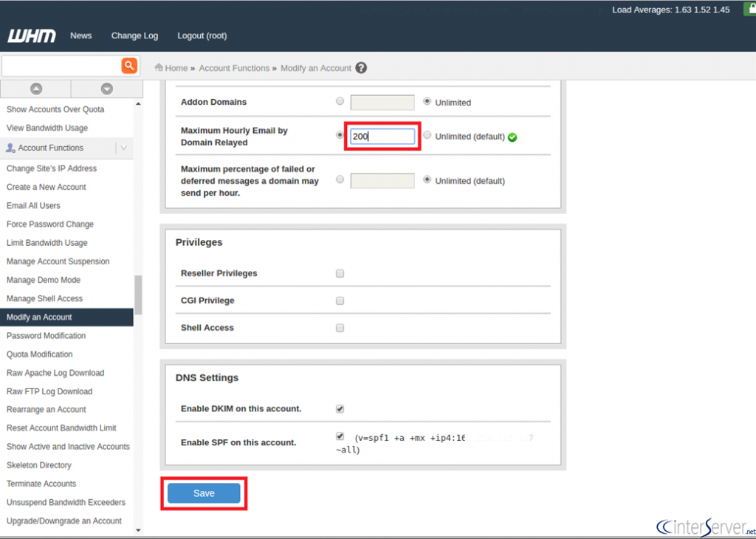Collapse the Account Functions section chevron
The height and width of the screenshot is (539, 756).
tap(123, 148)
